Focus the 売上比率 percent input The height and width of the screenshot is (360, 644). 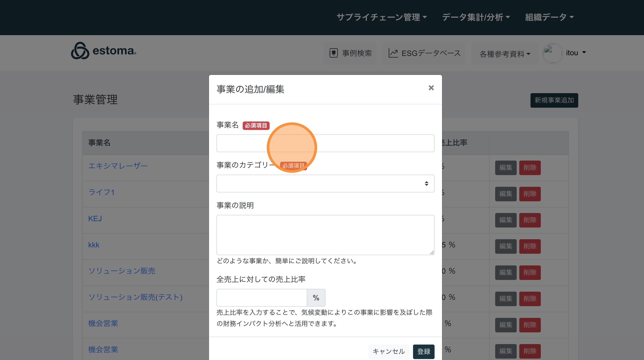pos(261,298)
